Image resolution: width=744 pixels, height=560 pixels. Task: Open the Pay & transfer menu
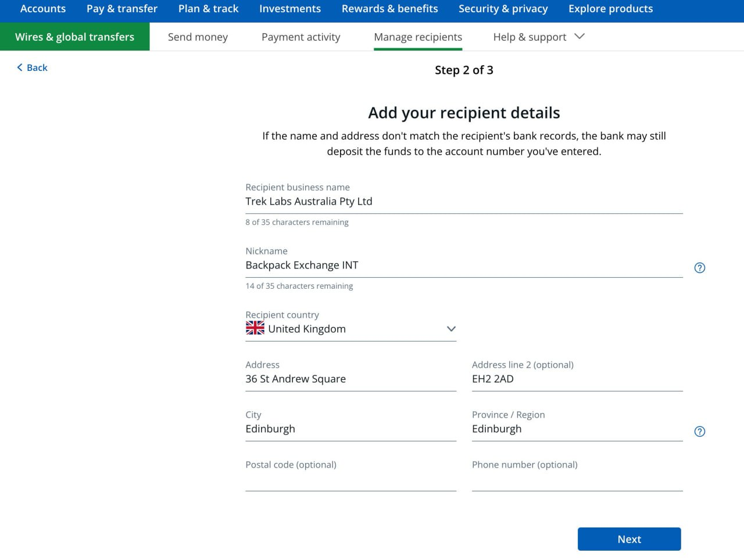click(122, 9)
